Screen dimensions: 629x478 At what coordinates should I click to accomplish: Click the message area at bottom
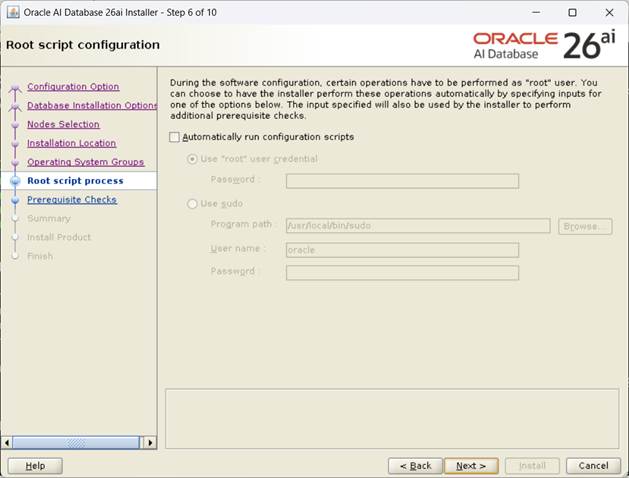[392, 419]
